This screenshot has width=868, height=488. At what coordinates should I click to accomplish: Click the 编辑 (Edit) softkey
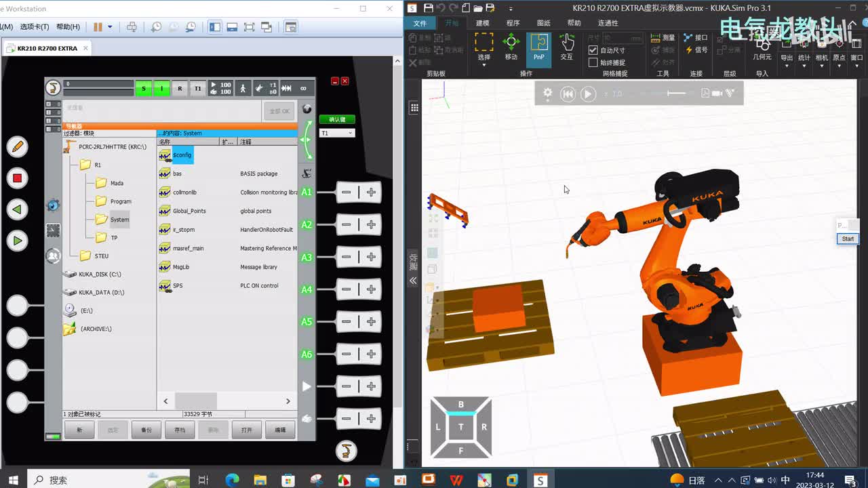[x=280, y=430]
